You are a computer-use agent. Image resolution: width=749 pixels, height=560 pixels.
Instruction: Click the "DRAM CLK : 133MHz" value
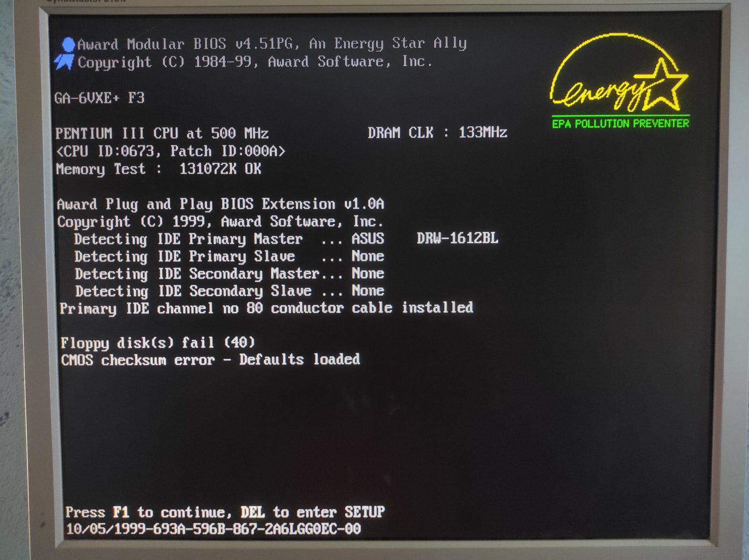click(x=437, y=133)
